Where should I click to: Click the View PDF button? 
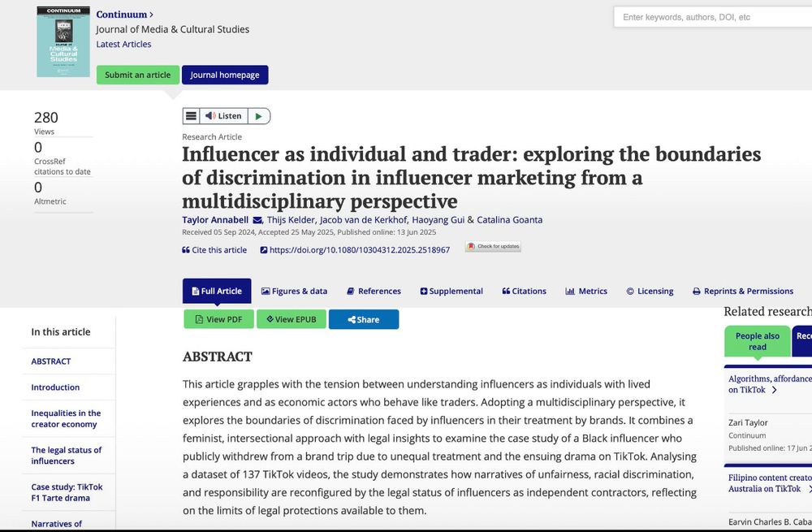pyautogui.click(x=218, y=319)
